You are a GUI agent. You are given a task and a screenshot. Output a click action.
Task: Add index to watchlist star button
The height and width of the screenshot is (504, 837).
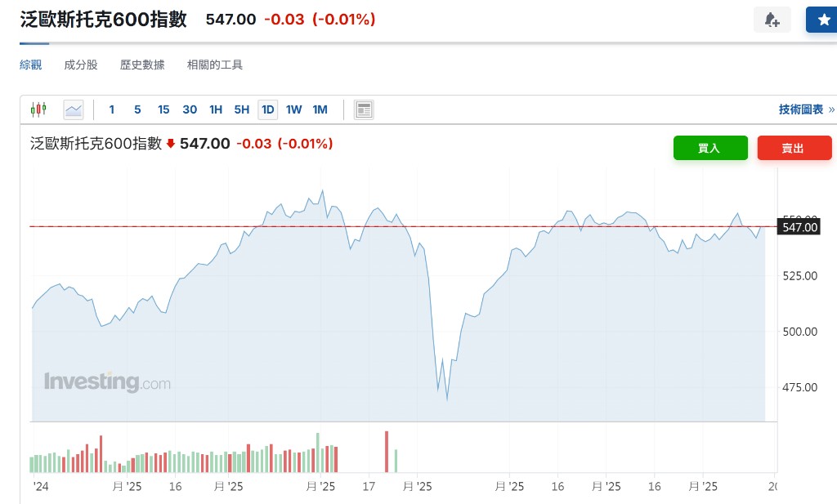click(822, 20)
